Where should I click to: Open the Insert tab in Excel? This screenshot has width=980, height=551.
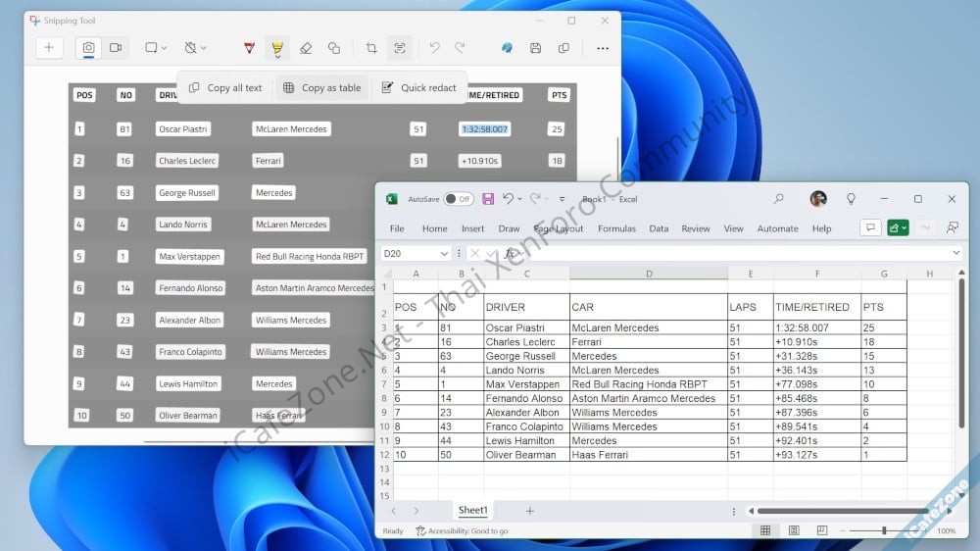tap(472, 228)
